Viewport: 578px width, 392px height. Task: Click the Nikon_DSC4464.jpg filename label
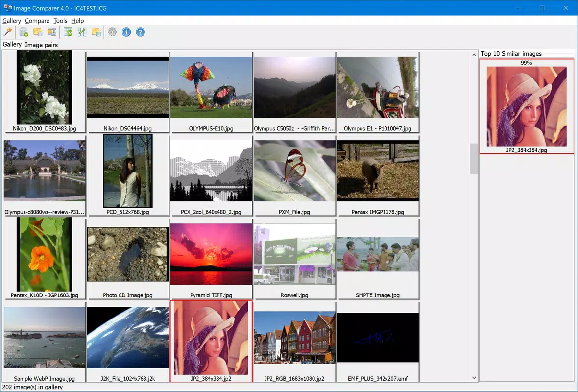127,129
